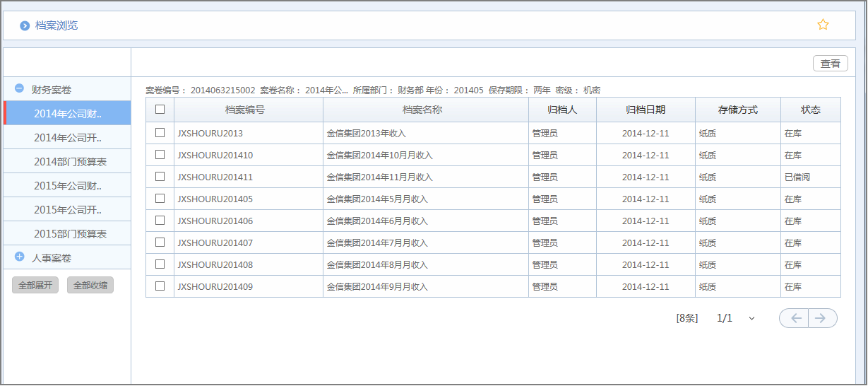The image size is (868, 386).
Task: Expand the 人事案卷 tree node
Action: pyautogui.click(x=20, y=257)
